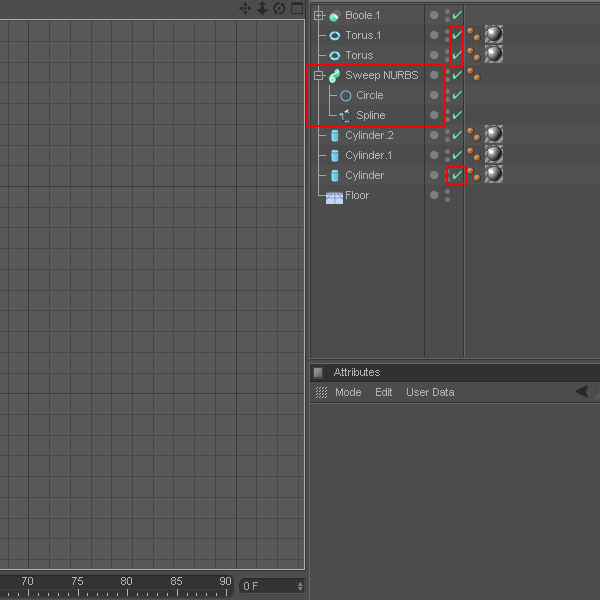
Task: Click the Boole.1 object icon
Action: click(x=334, y=16)
